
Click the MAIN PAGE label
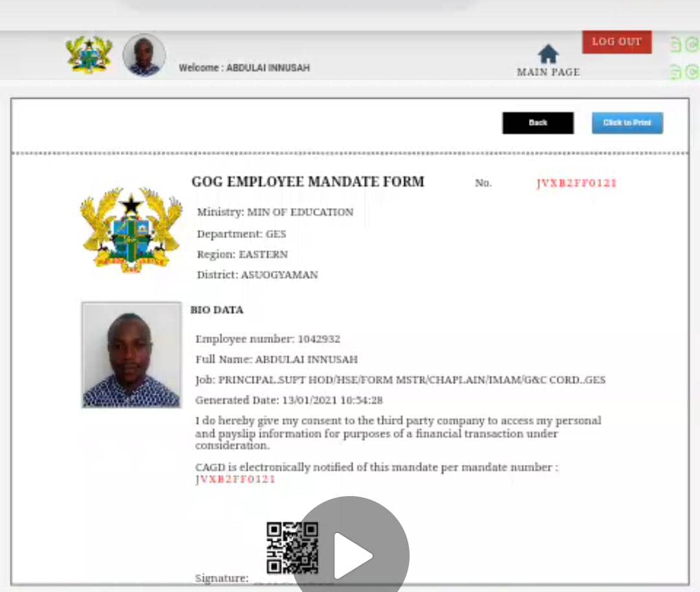click(x=548, y=73)
